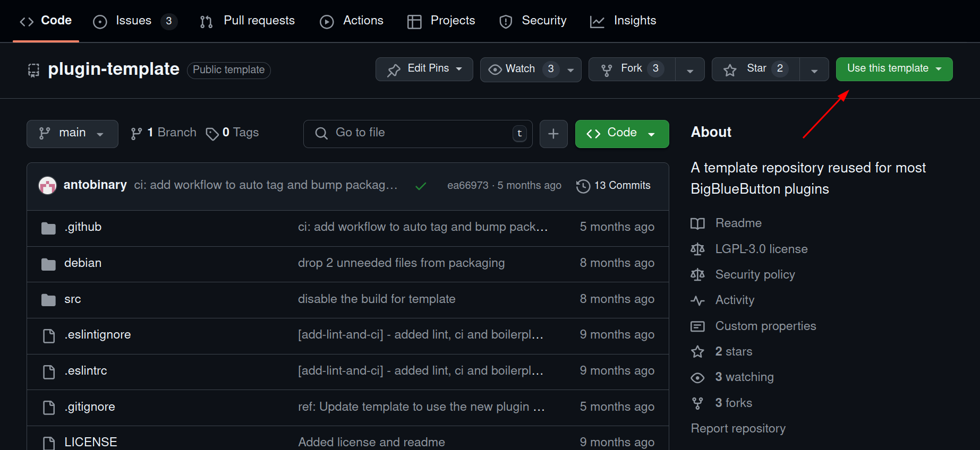
Task: Open the green Code dropdown
Action: click(622, 134)
